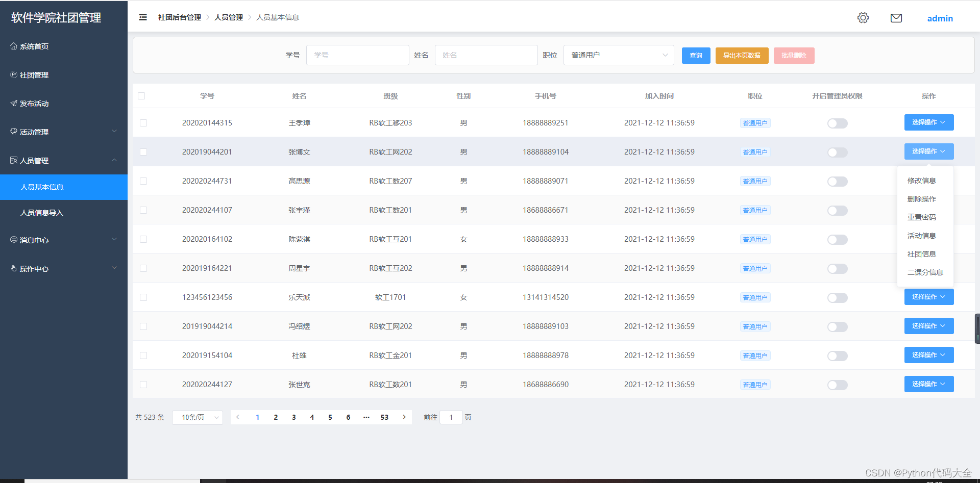Focus the 姓名 search input
980x483 pixels.
point(486,55)
